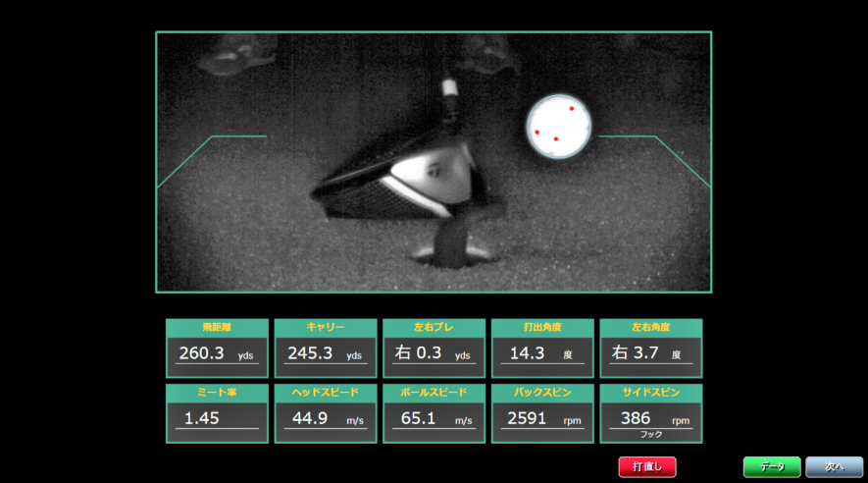Click the red 打直し retry button
The image size is (868, 483).
646,466
